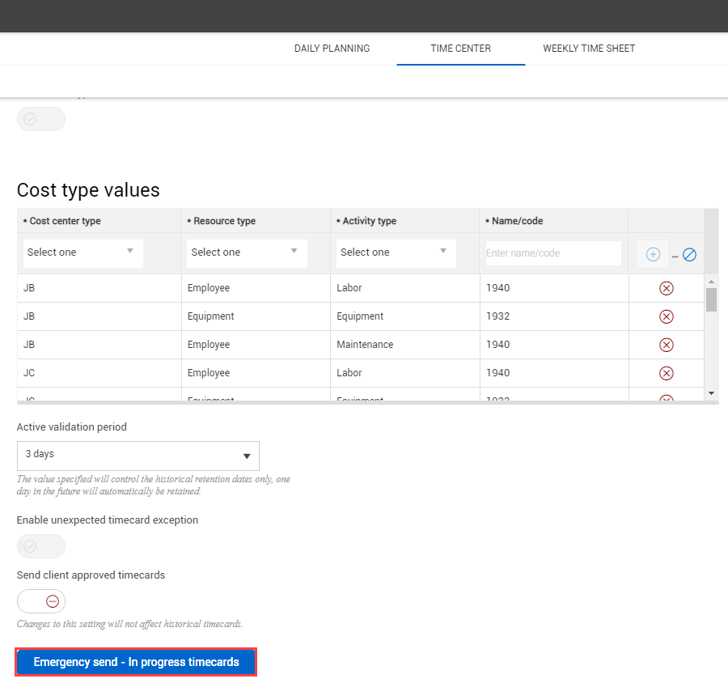
Task: Select the Time Center tab
Action: tap(460, 49)
